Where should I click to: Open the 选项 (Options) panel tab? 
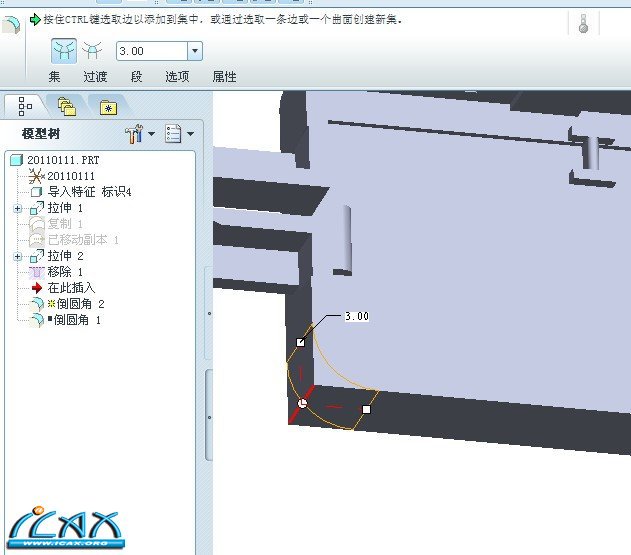[x=177, y=76]
